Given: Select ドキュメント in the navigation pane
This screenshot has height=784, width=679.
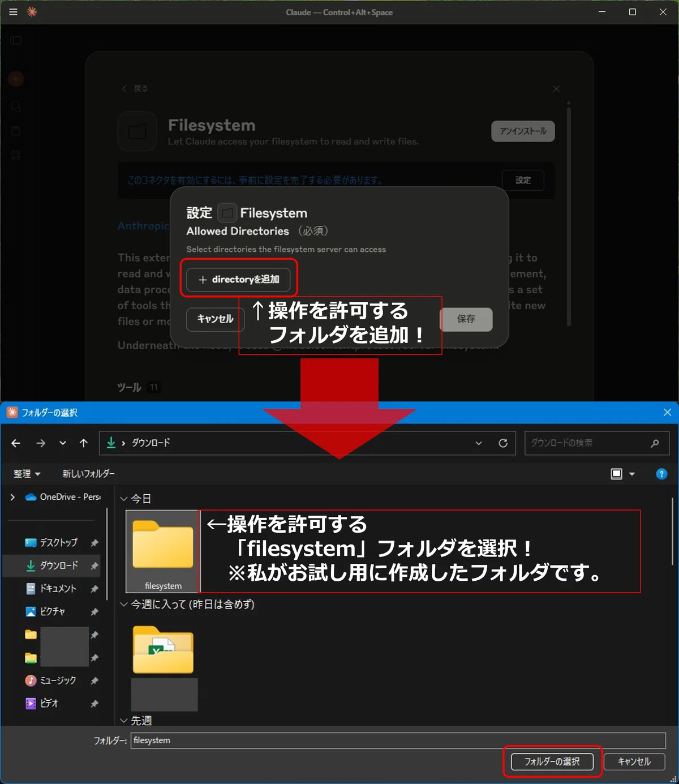Looking at the screenshot, I should click(51, 589).
